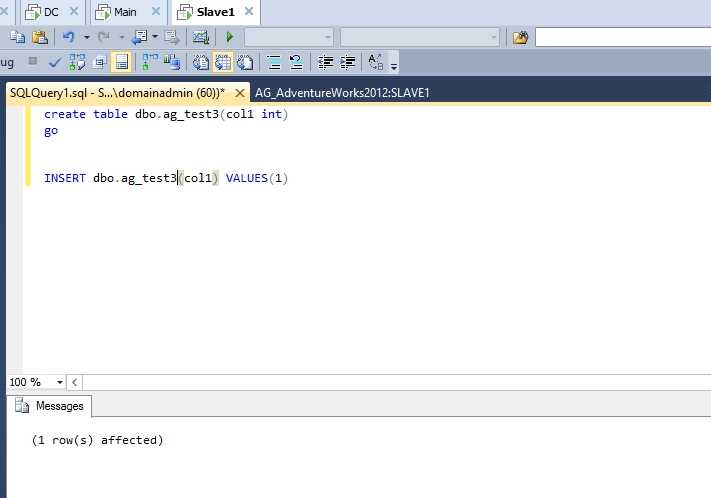Open the Activity Monitor icon
711x498 pixels.
click(200, 37)
